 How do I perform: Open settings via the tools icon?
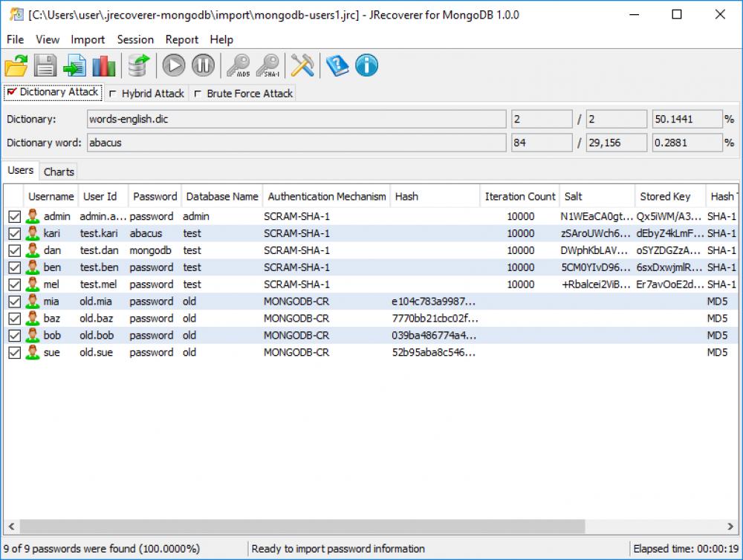tap(304, 65)
